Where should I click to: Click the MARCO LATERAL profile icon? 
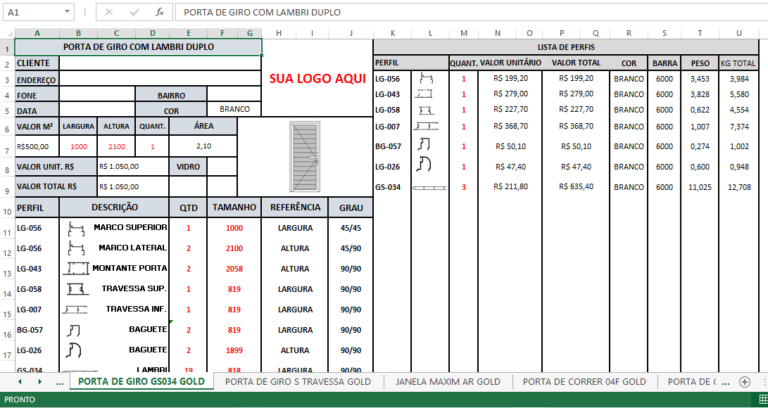tap(76, 248)
